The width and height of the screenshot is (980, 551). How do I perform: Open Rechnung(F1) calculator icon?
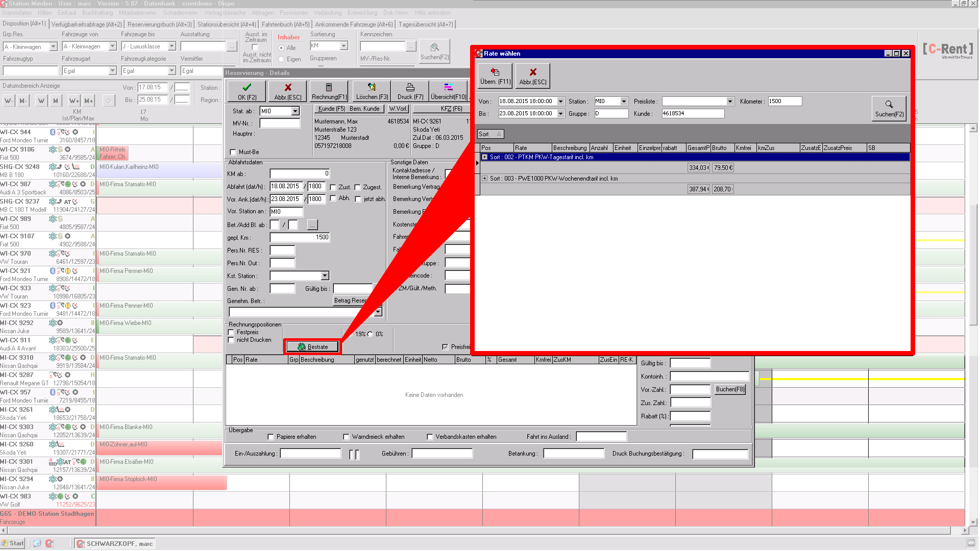click(x=329, y=91)
